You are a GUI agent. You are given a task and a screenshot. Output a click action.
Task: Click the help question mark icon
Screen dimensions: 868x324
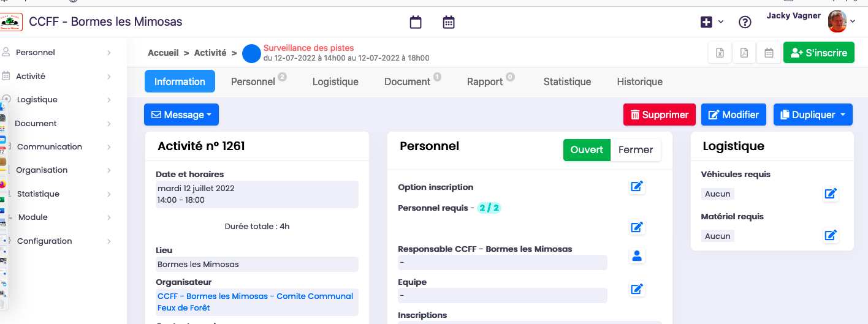(x=745, y=22)
